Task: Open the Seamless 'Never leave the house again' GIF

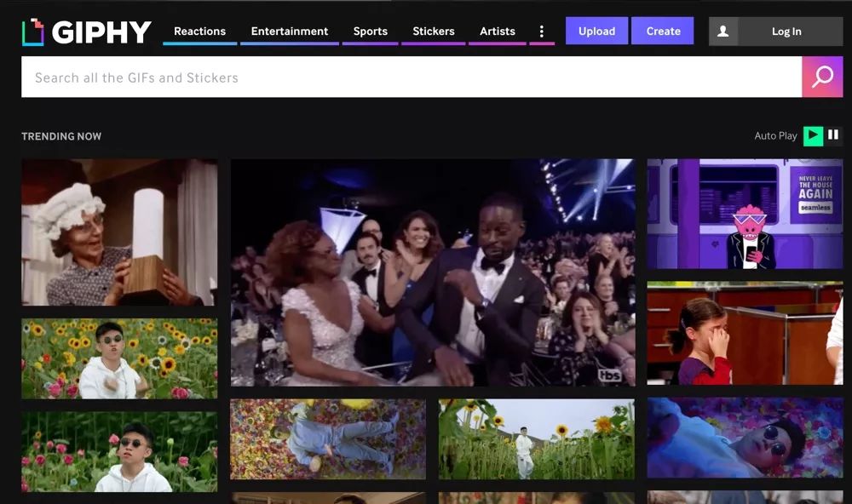Action: (x=745, y=214)
